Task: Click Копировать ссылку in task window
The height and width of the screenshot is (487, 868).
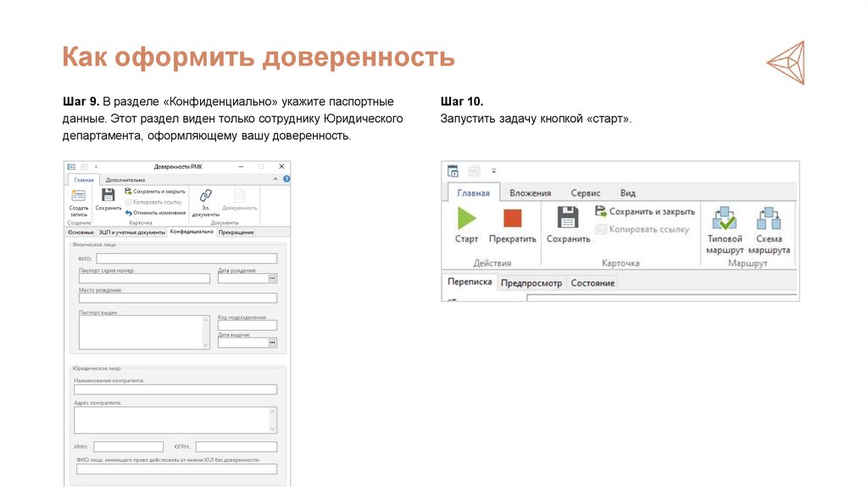Action: [643, 229]
